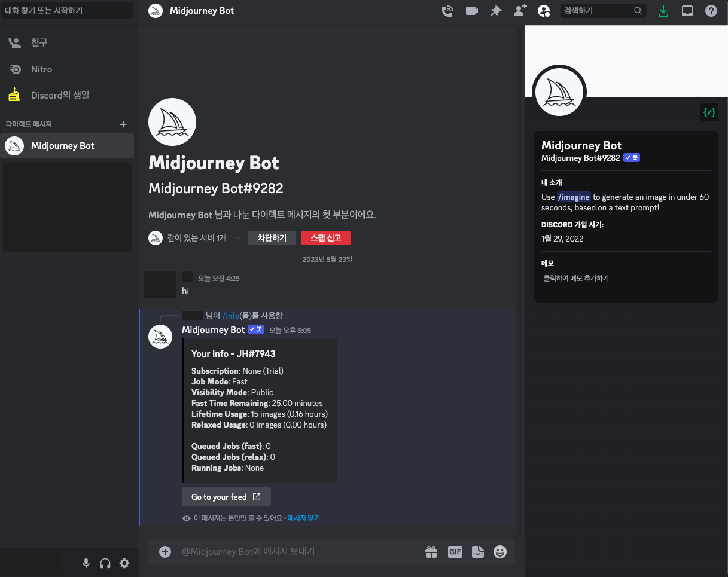Click the 'hi' message text
The image size is (728, 577).
coord(185,291)
